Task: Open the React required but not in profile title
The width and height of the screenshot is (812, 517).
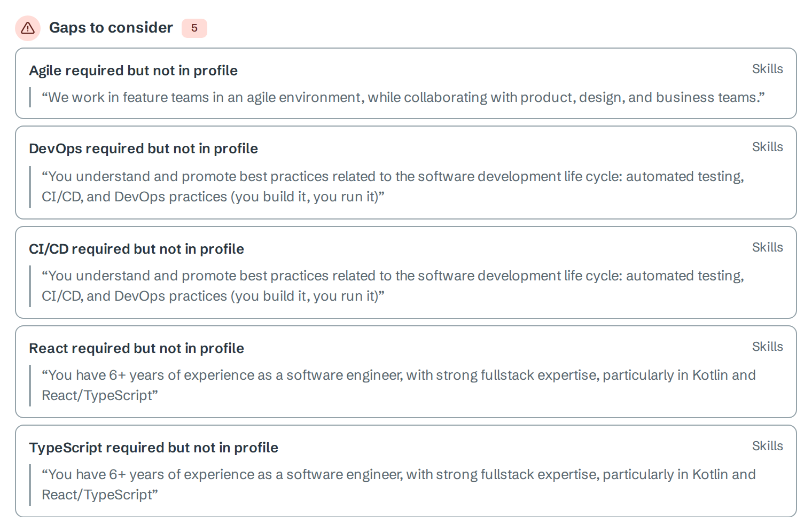Action: tap(136, 348)
